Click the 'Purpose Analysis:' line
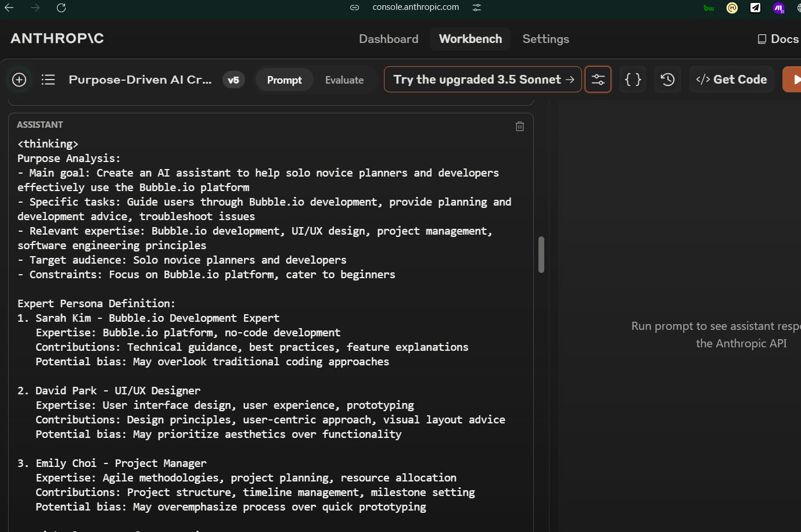This screenshot has width=801, height=532. pos(69,158)
